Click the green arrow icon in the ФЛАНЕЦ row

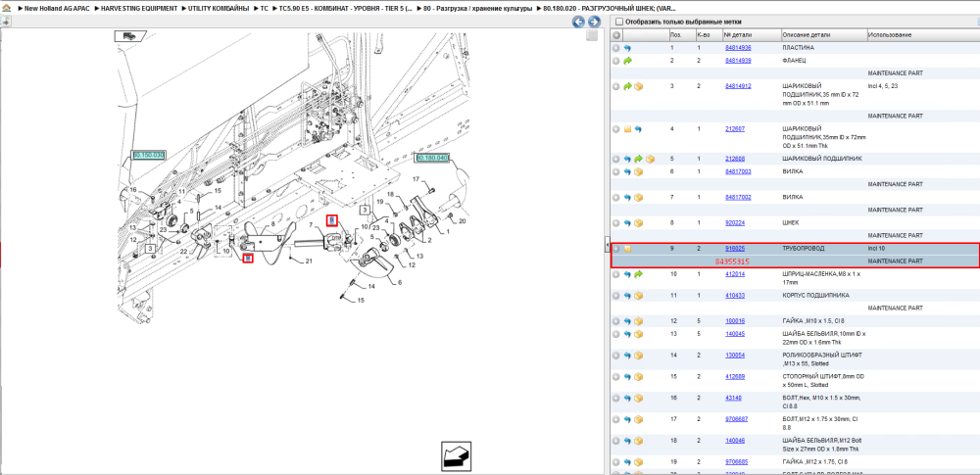point(628,61)
